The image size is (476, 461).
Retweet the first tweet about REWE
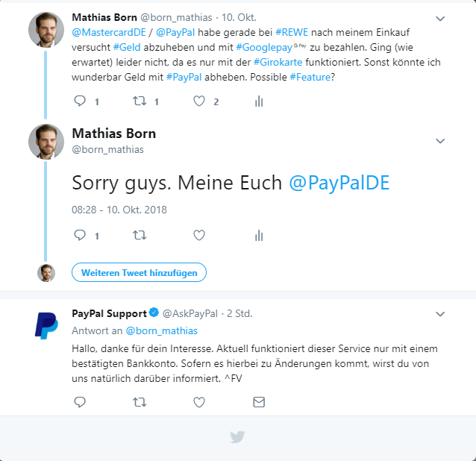click(140, 101)
